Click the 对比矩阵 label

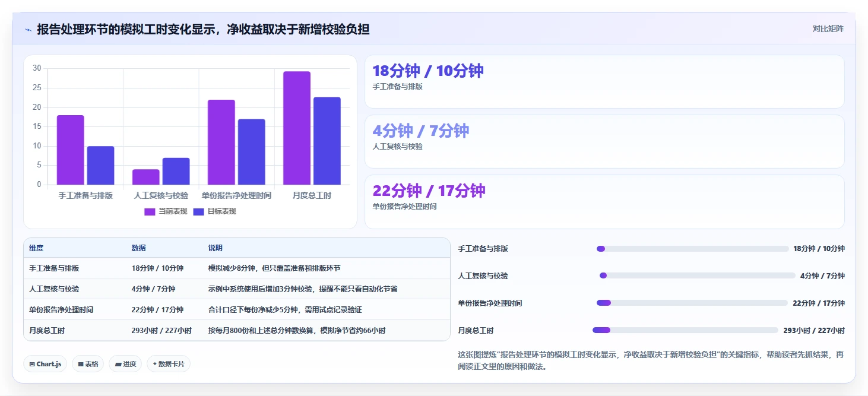click(x=828, y=28)
